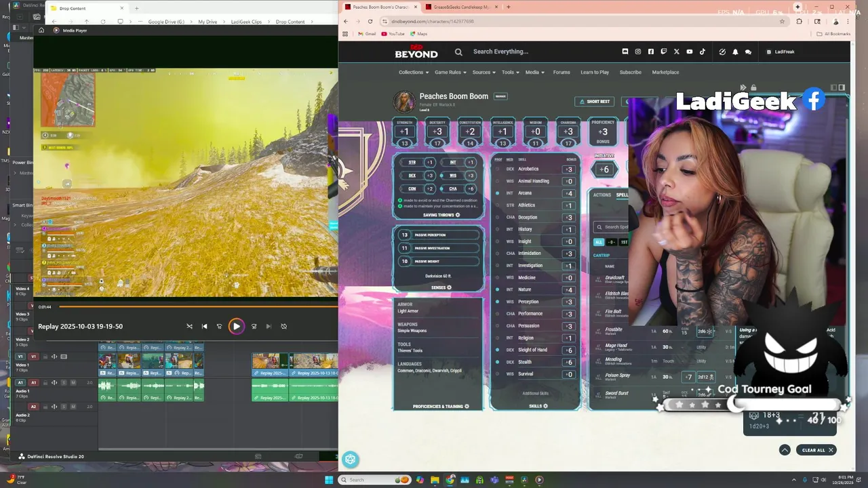
Task: Open the Saving Throws settings gear
Action: pyautogui.click(x=458, y=215)
